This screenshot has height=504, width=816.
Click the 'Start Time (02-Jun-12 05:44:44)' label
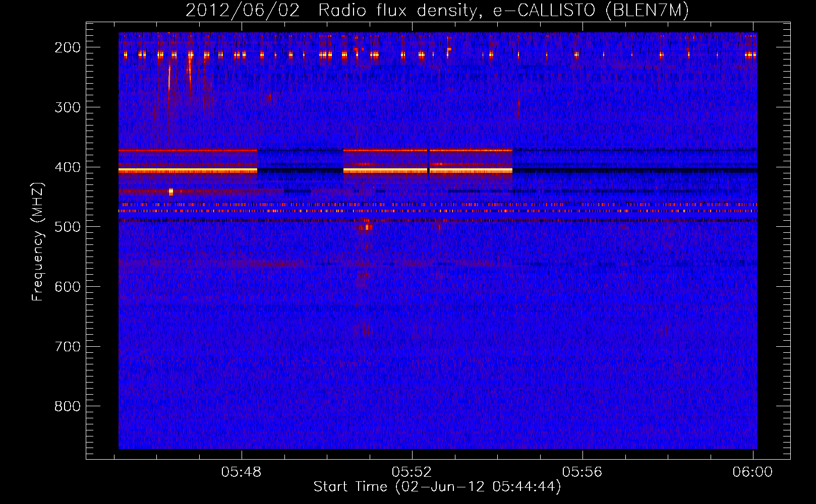pyautogui.click(x=437, y=487)
